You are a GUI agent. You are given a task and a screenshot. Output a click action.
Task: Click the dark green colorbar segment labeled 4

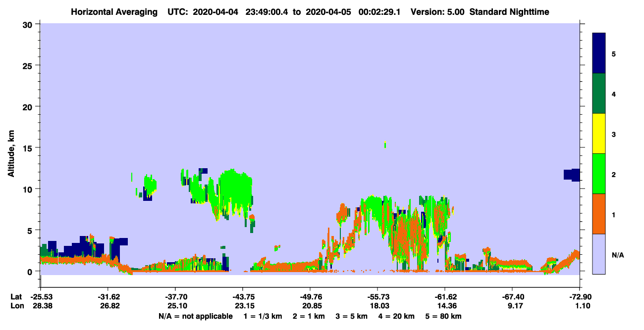(599, 94)
